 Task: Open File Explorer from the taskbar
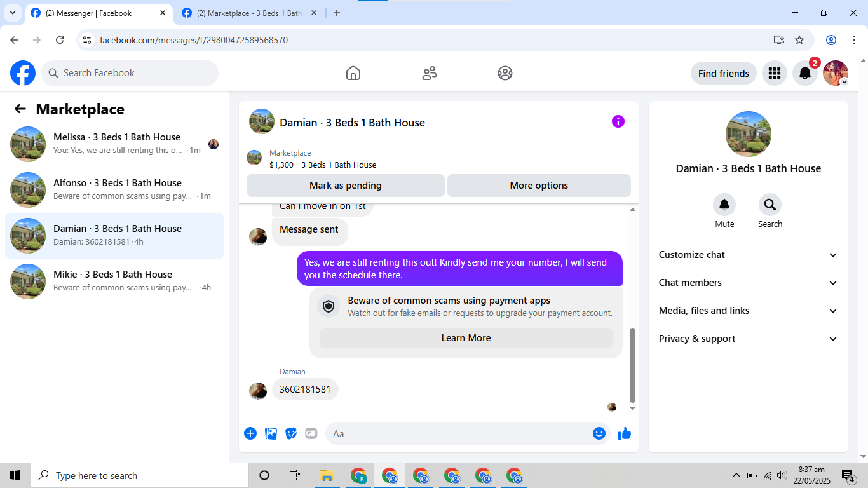[327, 475]
